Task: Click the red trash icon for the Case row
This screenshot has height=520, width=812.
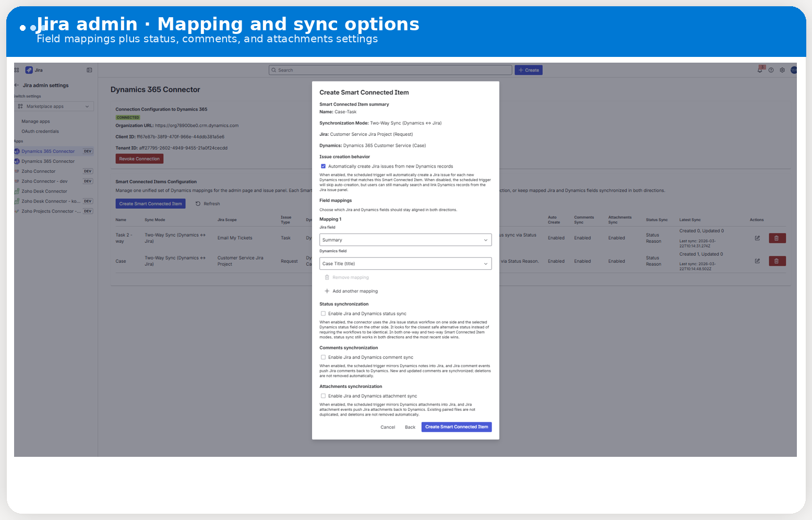Action: coord(777,261)
